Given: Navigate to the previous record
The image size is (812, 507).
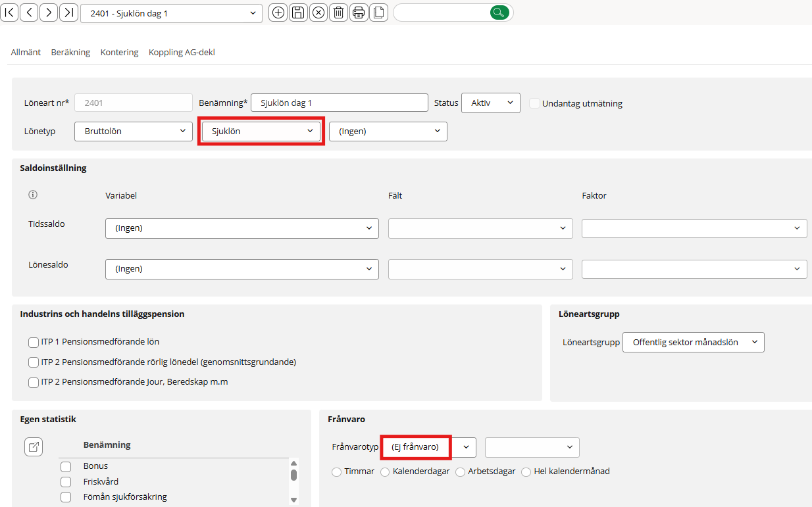Looking at the screenshot, I should [x=29, y=12].
